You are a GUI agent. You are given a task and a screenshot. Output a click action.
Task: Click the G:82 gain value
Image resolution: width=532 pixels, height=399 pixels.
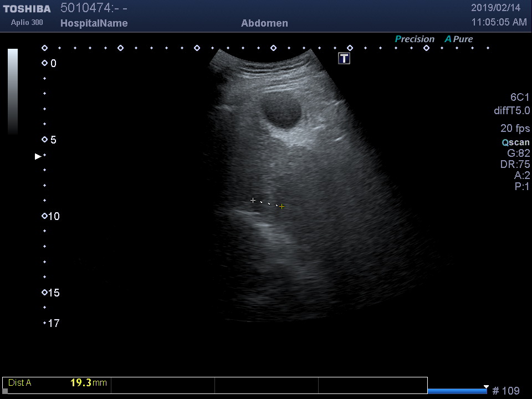pos(518,154)
